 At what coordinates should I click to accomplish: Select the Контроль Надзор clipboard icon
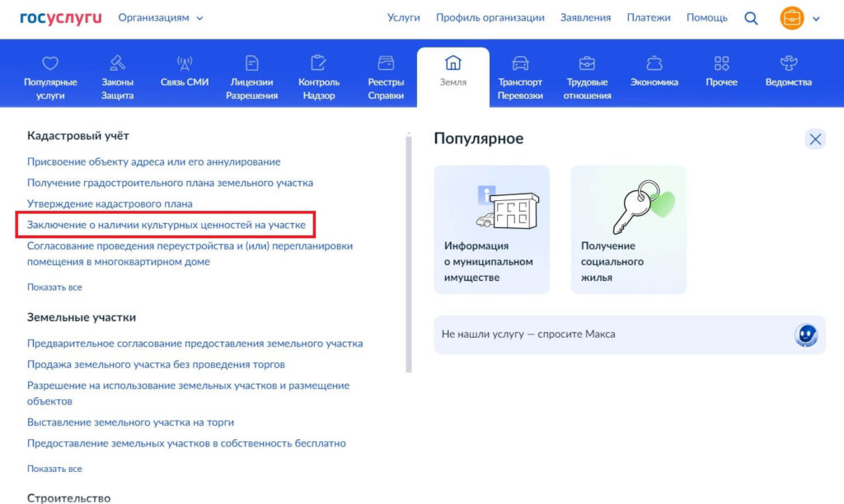click(319, 63)
